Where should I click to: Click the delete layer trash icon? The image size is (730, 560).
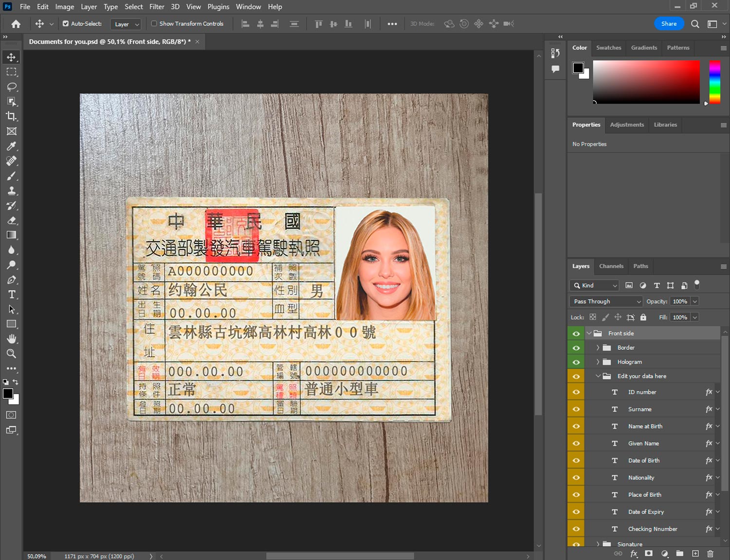point(710,554)
